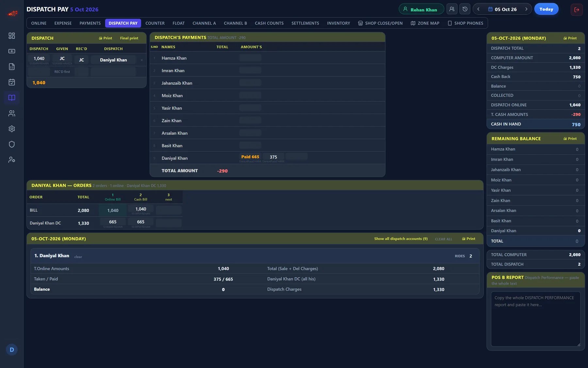Open the shield sidebar icon

(12, 144)
